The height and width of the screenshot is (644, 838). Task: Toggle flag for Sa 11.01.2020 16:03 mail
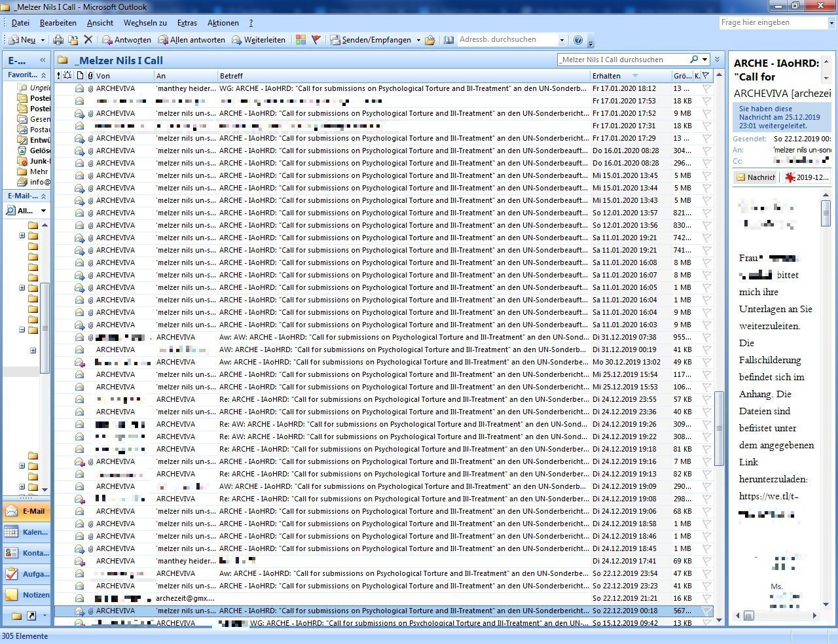tap(706, 325)
